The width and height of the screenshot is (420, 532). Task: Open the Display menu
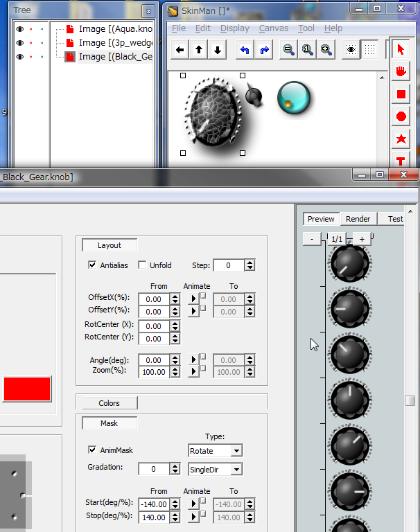235,28
